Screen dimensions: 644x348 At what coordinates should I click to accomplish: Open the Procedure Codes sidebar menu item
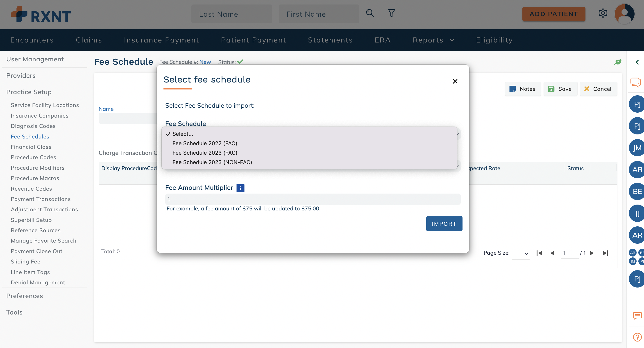click(x=34, y=157)
